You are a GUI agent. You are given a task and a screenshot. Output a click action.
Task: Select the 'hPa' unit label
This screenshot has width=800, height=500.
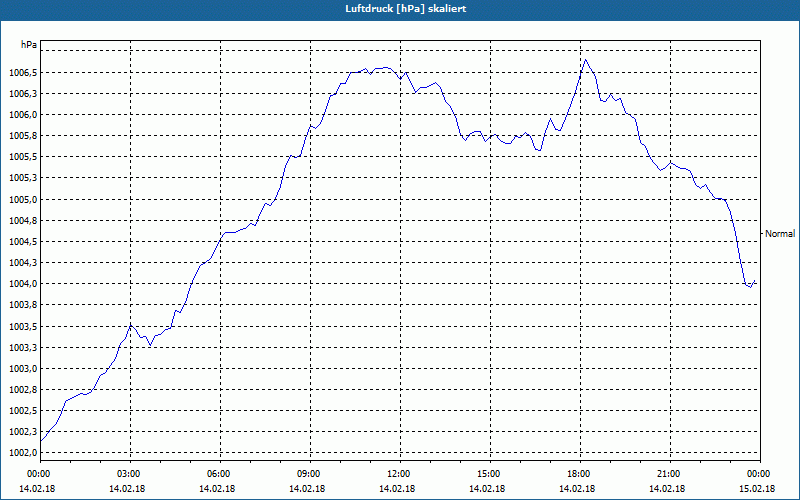pyautogui.click(x=29, y=45)
